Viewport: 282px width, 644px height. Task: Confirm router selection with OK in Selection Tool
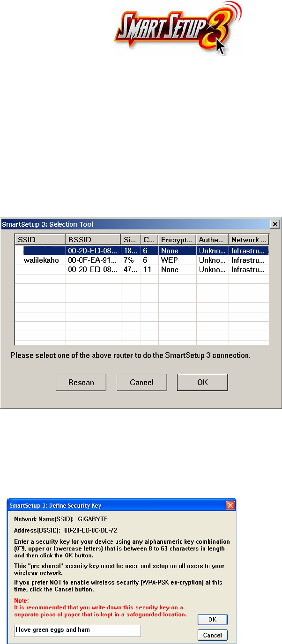pos(202,382)
